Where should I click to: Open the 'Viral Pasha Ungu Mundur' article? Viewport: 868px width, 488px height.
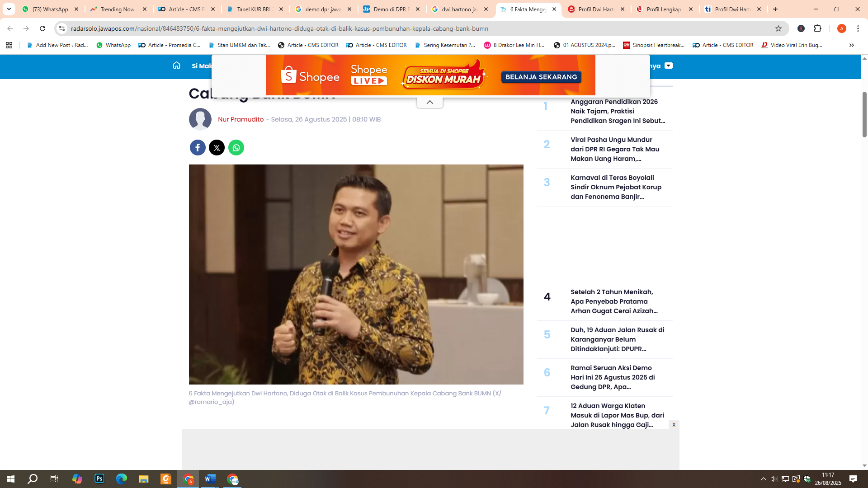[x=615, y=149]
